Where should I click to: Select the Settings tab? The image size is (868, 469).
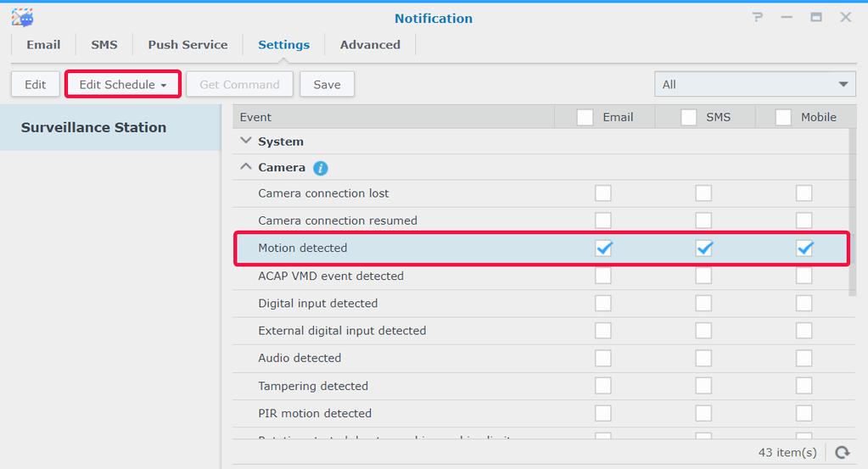pyautogui.click(x=283, y=45)
